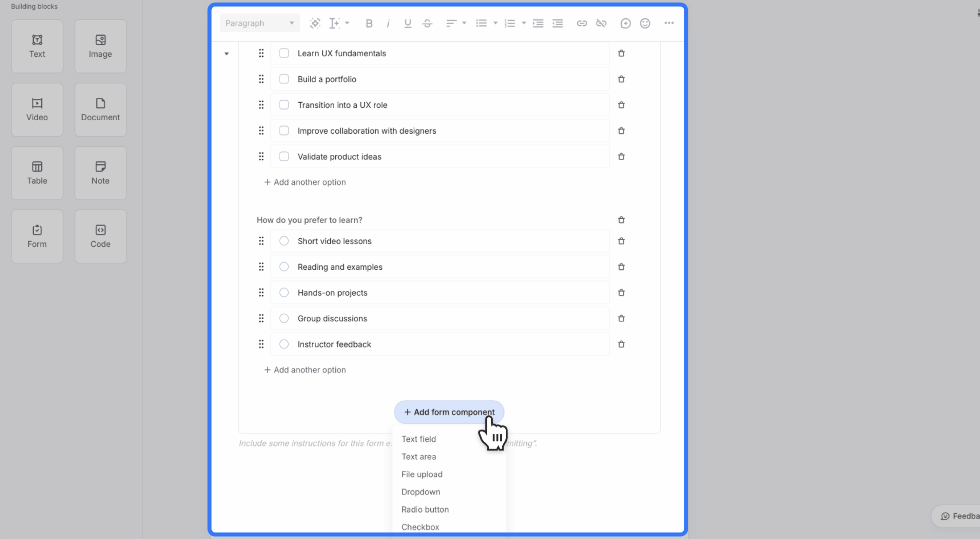Open the Paragraph style dropdown
This screenshot has width=980, height=539.
click(x=260, y=23)
